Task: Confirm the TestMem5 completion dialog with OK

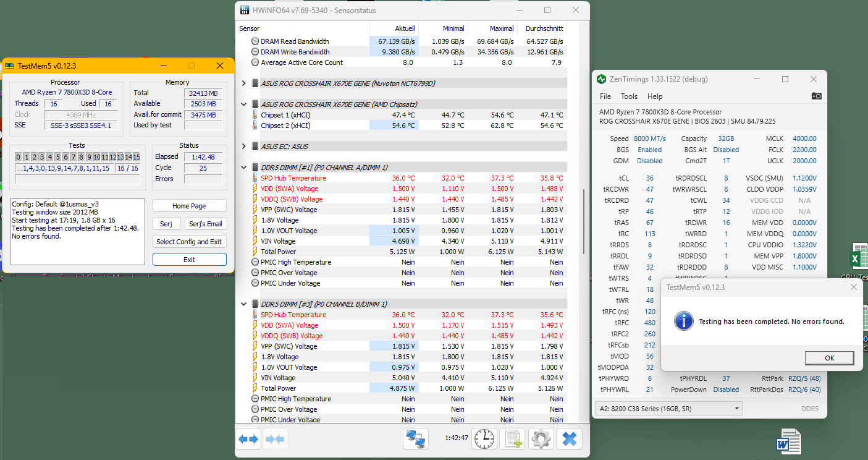Action: pos(829,358)
